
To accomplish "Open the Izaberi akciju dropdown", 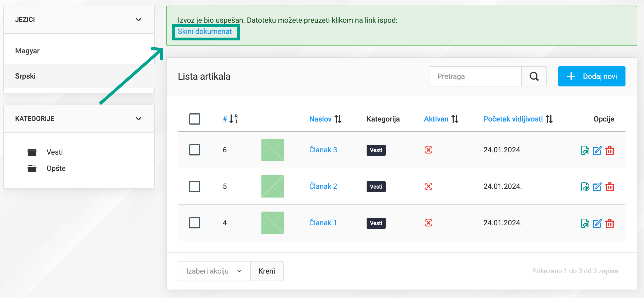I will [214, 271].
